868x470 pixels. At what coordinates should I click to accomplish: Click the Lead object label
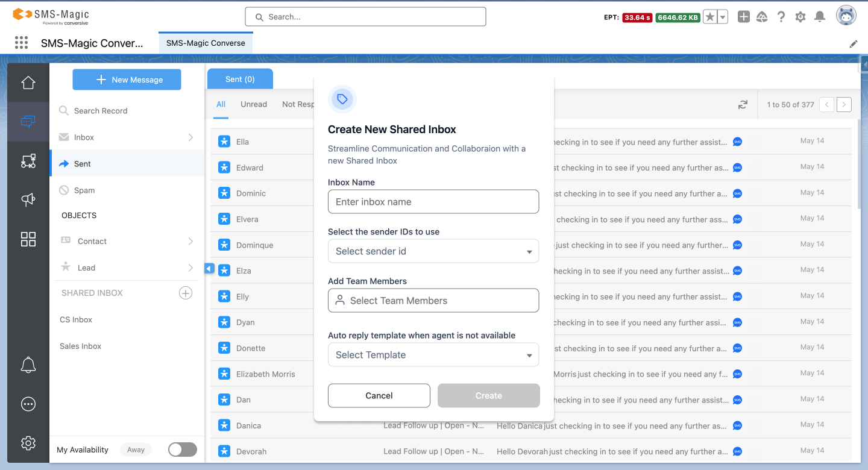(87, 268)
